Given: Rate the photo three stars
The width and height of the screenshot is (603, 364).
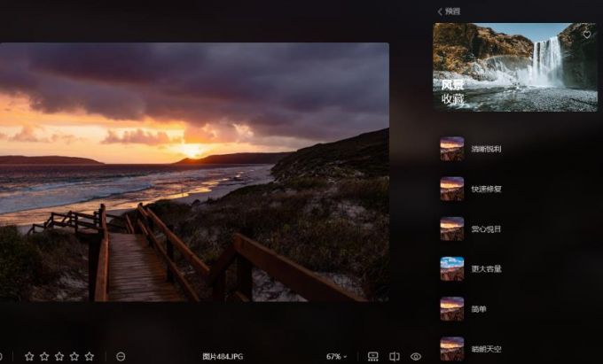Looking at the screenshot, I should pos(59,356).
